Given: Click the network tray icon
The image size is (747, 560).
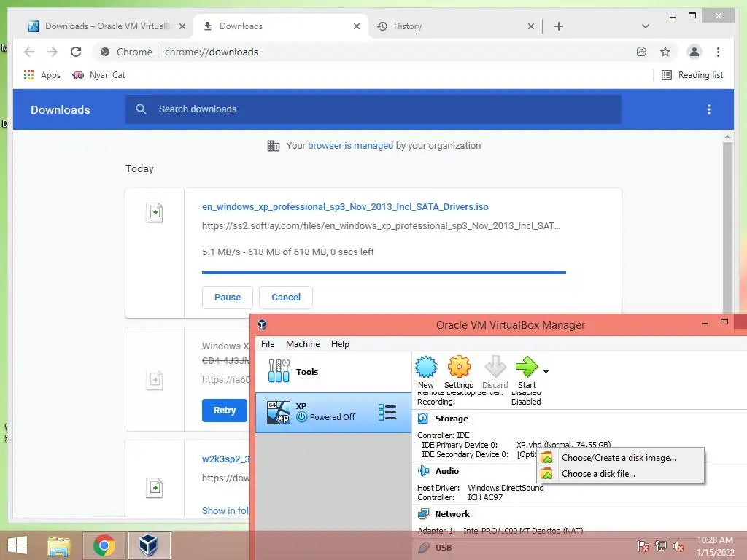Looking at the screenshot, I should (x=660, y=546).
